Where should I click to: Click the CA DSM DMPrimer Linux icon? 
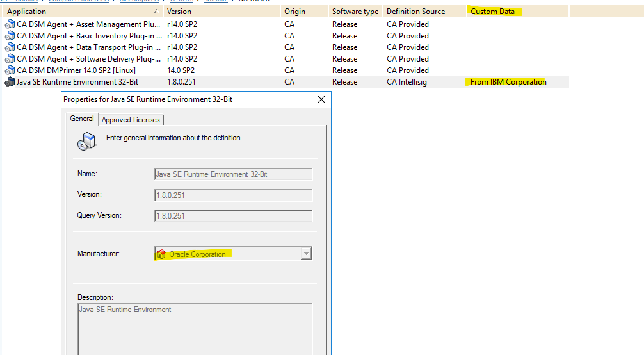coord(10,70)
